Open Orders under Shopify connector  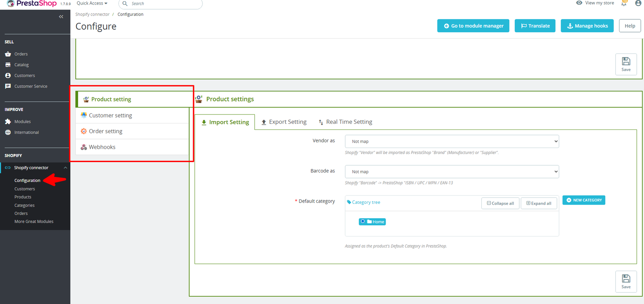(x=21, y=214)
